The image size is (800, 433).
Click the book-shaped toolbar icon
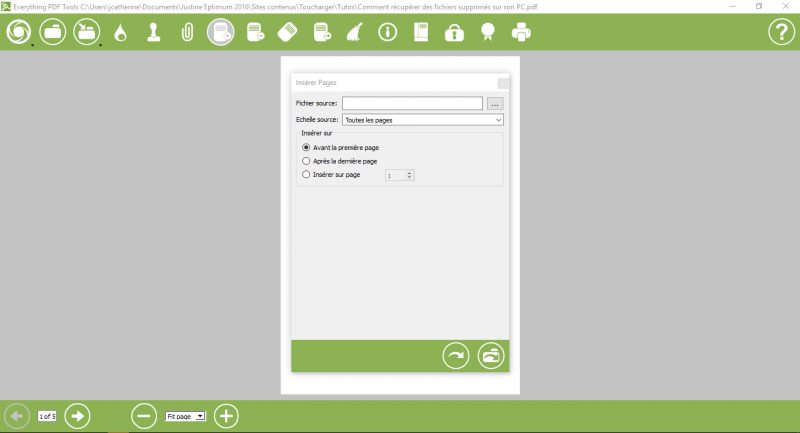click(421, 33)
